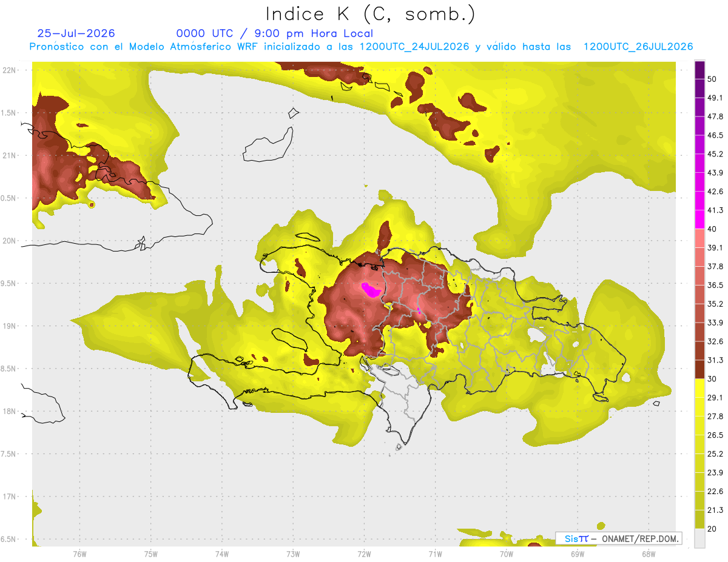Click the colorbar segment between 30 and 31.3
728x562 pixels.
(x=700, y=369)
